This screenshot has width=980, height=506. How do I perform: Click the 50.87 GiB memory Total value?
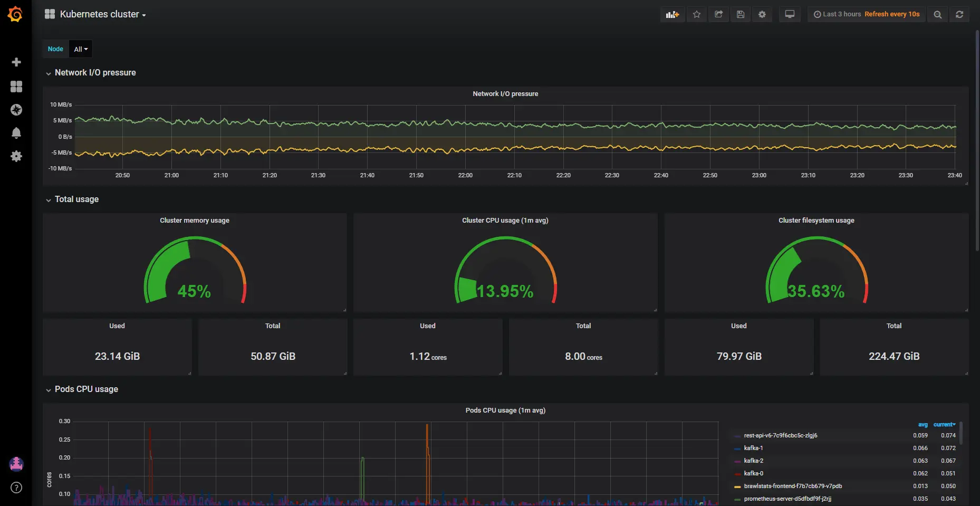point(273,357)
